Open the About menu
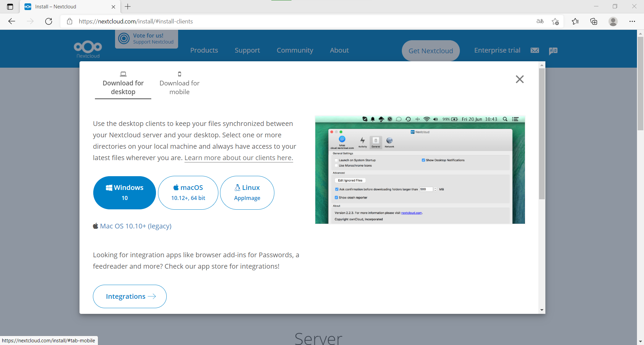Image resolution: width=644 pixels, height=345 pixels. [x=339, y=50]
